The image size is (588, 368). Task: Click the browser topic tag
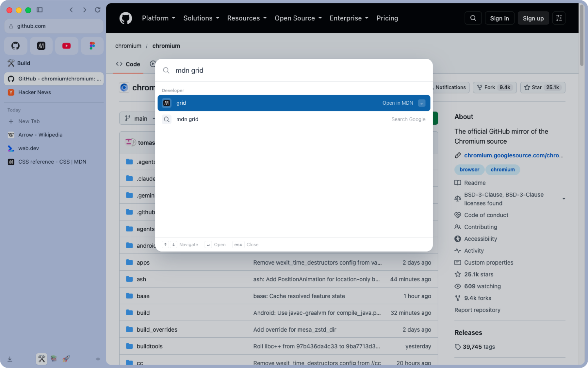coord(469,169)
